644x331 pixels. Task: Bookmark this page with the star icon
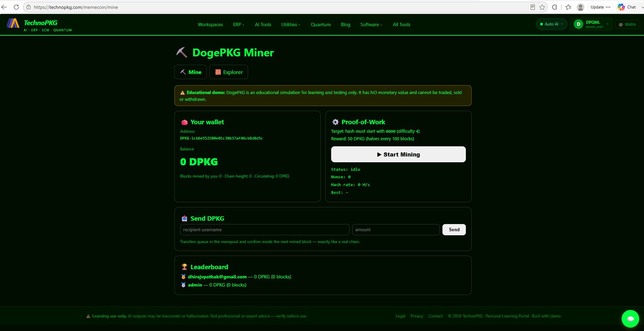click(543, 7)
